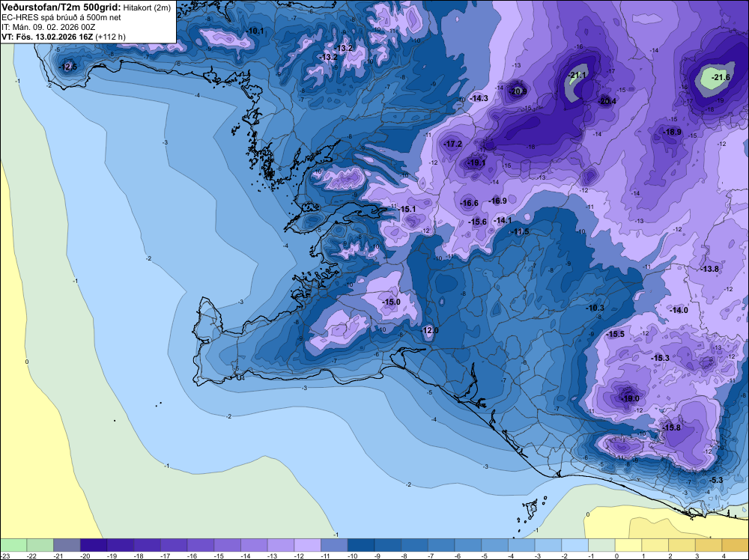
Task: Click the light lavender legend swatch labeled -12
Action: click(308, 545)
